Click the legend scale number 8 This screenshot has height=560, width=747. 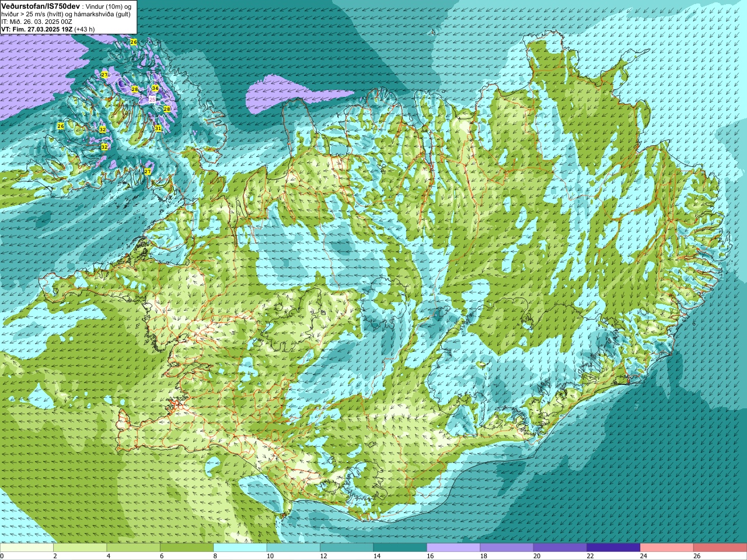(x=215, y=556)
